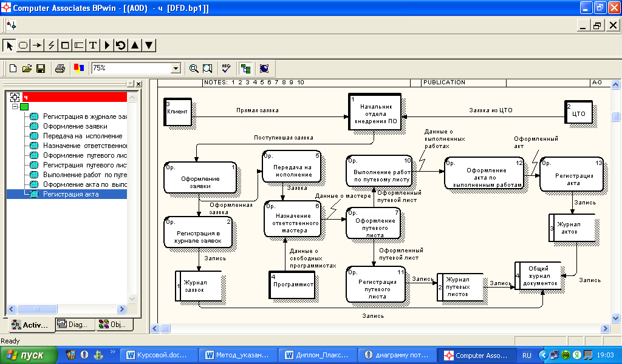Select the 'Оформление заявки' activity box
This screenshot has width=622, height=364.
[x=200, y=177]
